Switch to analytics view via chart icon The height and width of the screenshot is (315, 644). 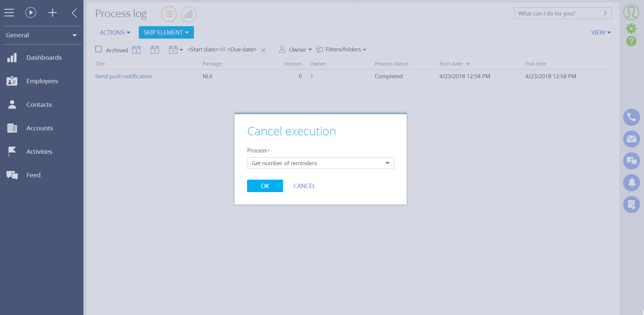tap(189, 14)
